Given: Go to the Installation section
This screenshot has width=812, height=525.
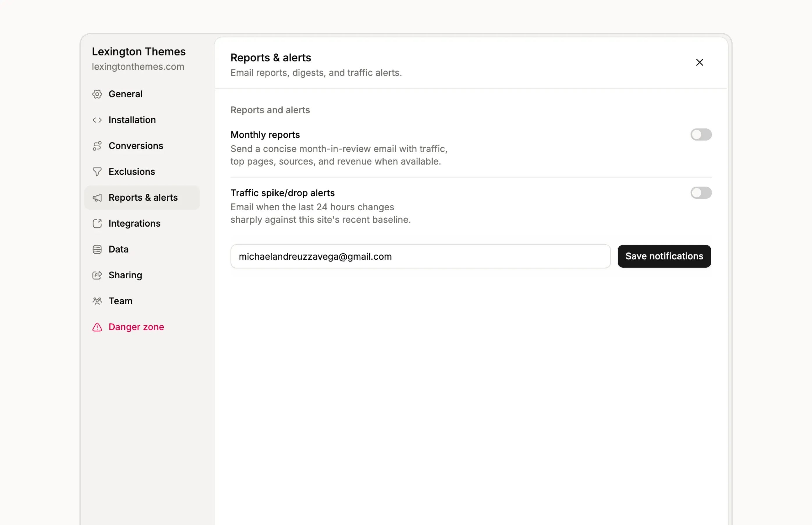Looking at the screenshot, I should [132, 120].
